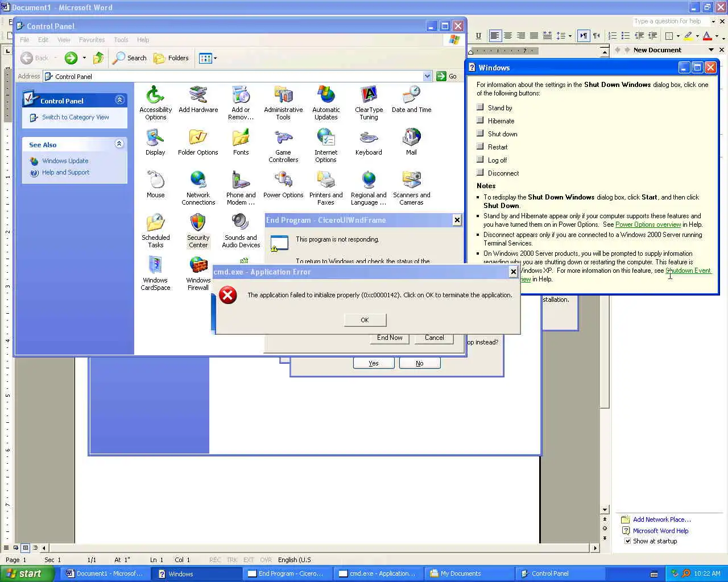Collapse the Control Panel sidebar section

pyautogui.click(x=119, y=100)
